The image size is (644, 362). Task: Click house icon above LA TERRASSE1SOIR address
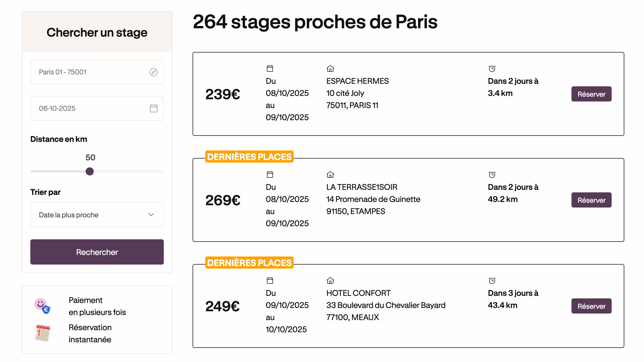(330, 174)
